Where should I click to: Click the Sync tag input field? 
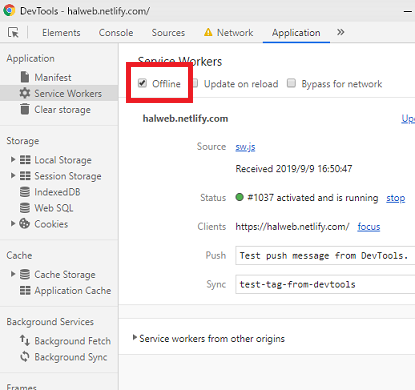point(325,284)
